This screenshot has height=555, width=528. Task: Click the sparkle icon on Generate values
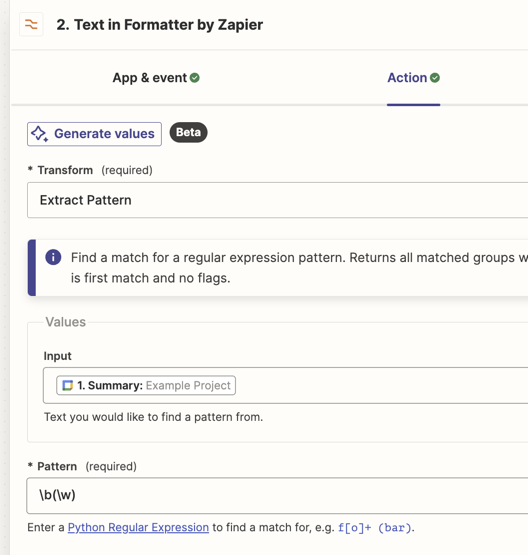pyautogui.click(x=39, y=134)
